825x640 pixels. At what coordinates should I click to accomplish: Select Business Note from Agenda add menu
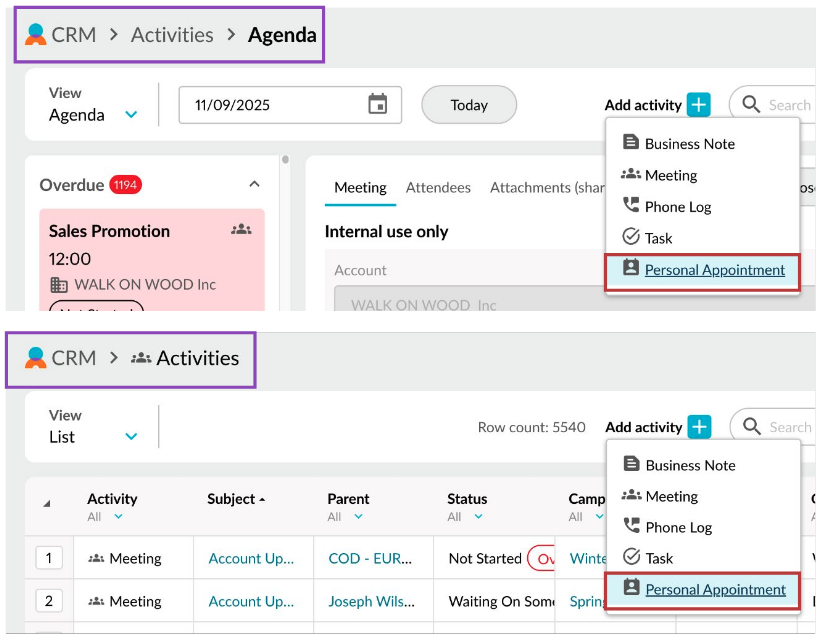[x=689, y=144]
